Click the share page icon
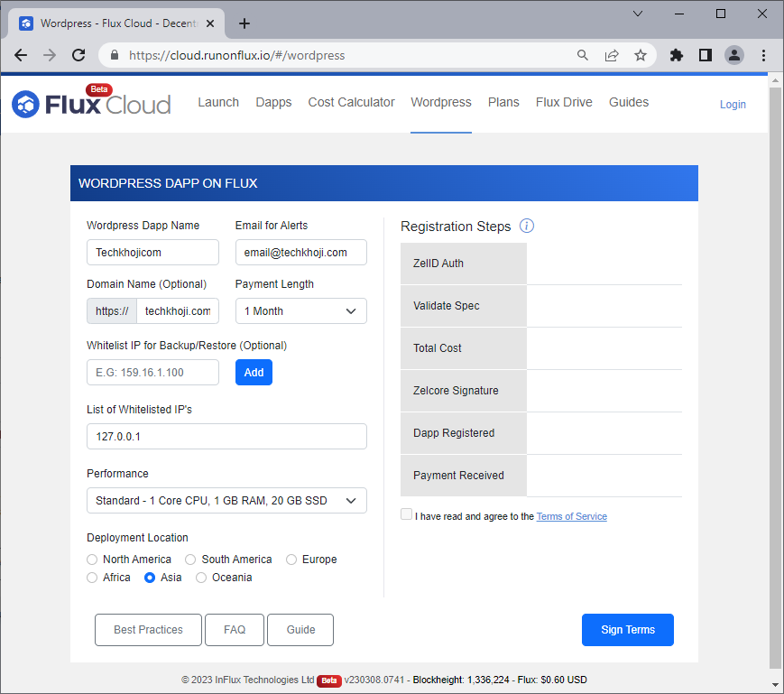The width and height of the screenshot is (784, 694). pos(612,55)
